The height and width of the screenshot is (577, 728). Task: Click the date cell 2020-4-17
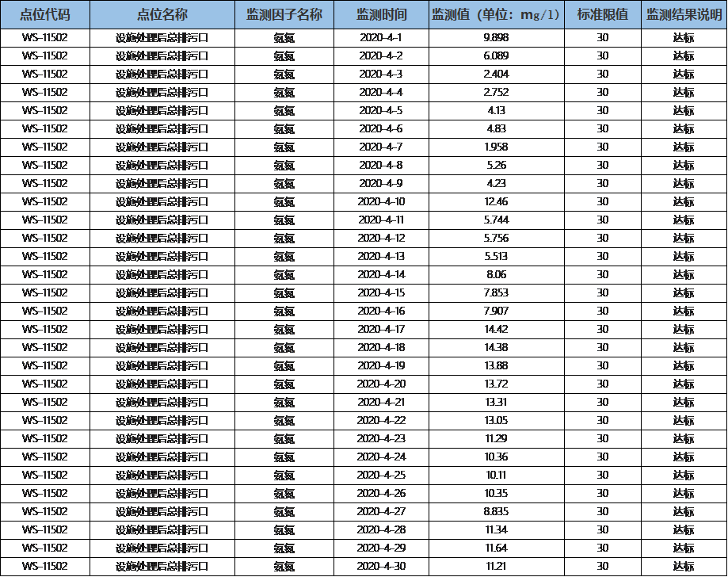(x=381, y=329)
